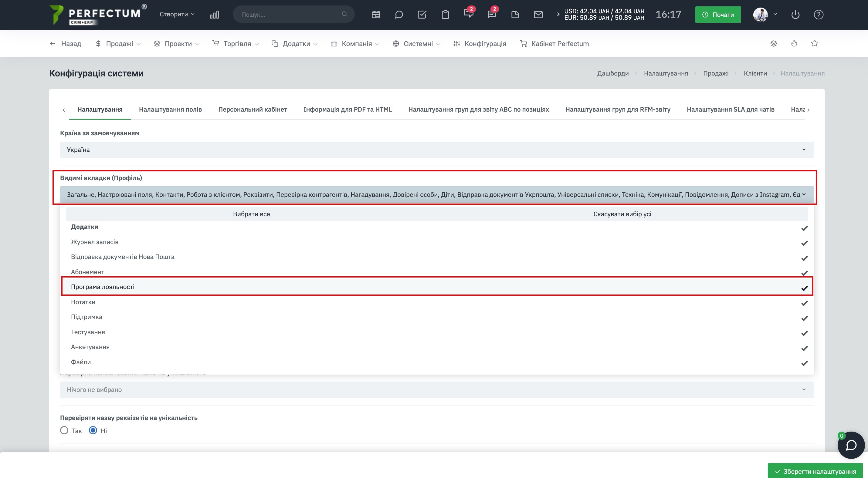Toggle 'Файли' option
Screen dimensions: 868x478
click(437, 362)
